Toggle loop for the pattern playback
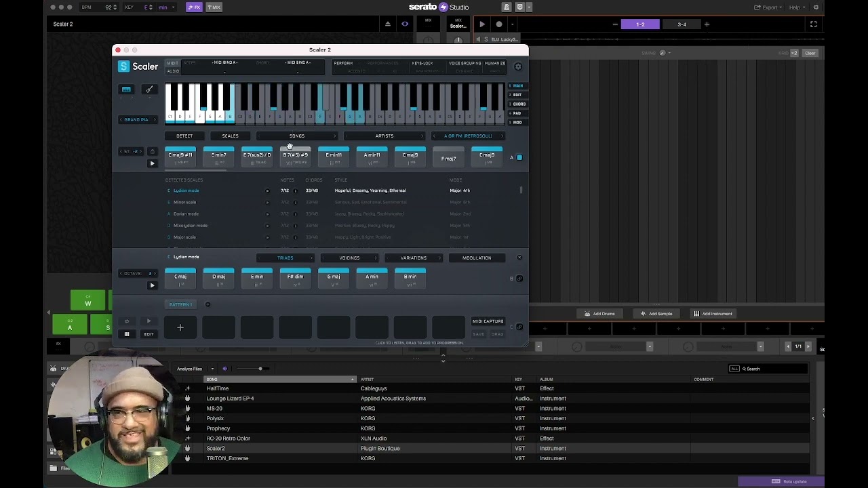The width and height of the screenshot is (868, 488). (126, 321)
